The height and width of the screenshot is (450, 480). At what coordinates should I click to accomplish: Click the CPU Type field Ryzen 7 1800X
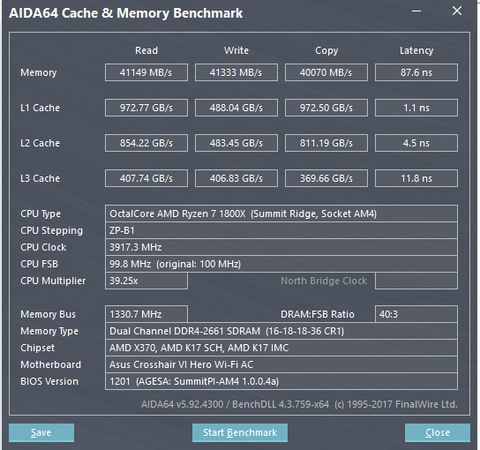pyautogui.click(x=281, y=214)
